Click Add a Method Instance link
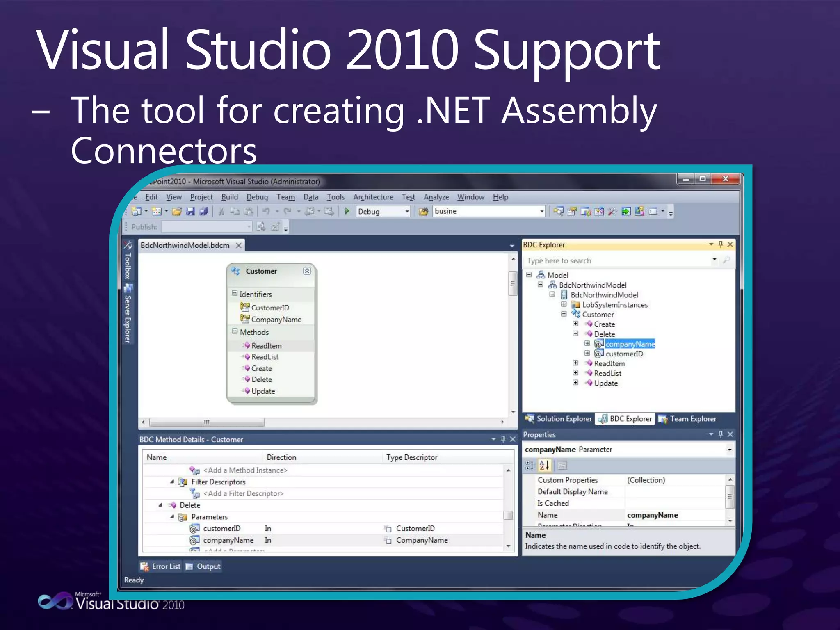 point(245,470)
